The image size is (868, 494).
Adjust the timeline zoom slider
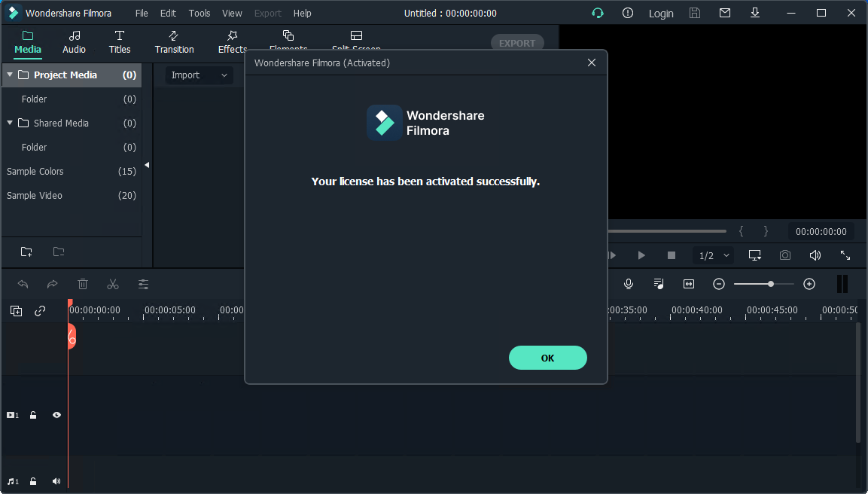tap(772, 284)
